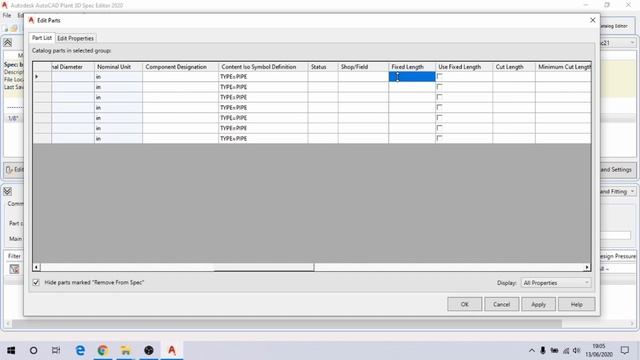Open Task View on the taskbar
Viewport: 640px width, 360px height.
click(x=56, y=350)
